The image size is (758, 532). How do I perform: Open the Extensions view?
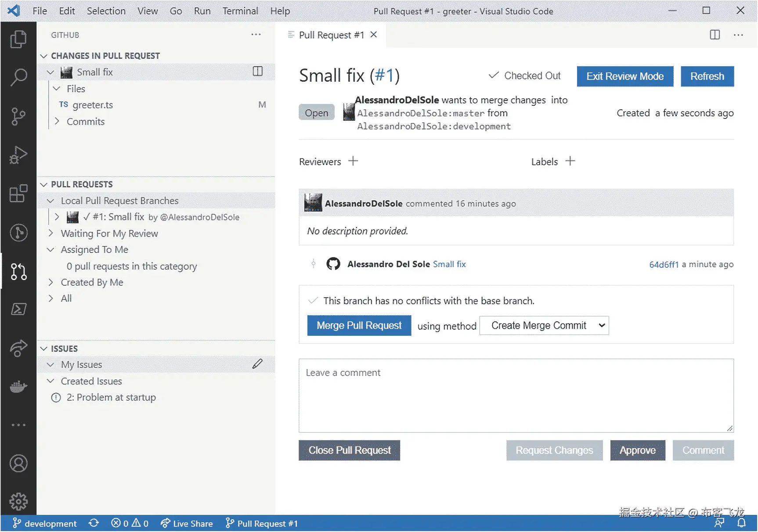tap(18, 194)
